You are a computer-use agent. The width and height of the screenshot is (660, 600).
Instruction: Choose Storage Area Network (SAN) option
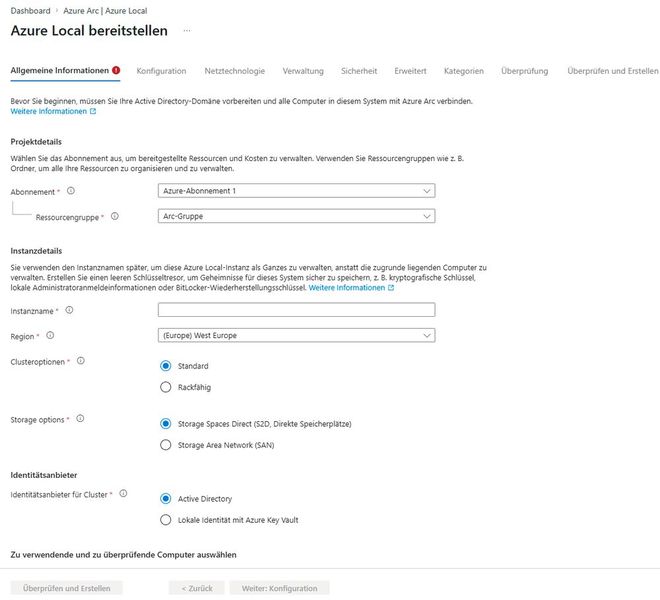coord(166,445)
